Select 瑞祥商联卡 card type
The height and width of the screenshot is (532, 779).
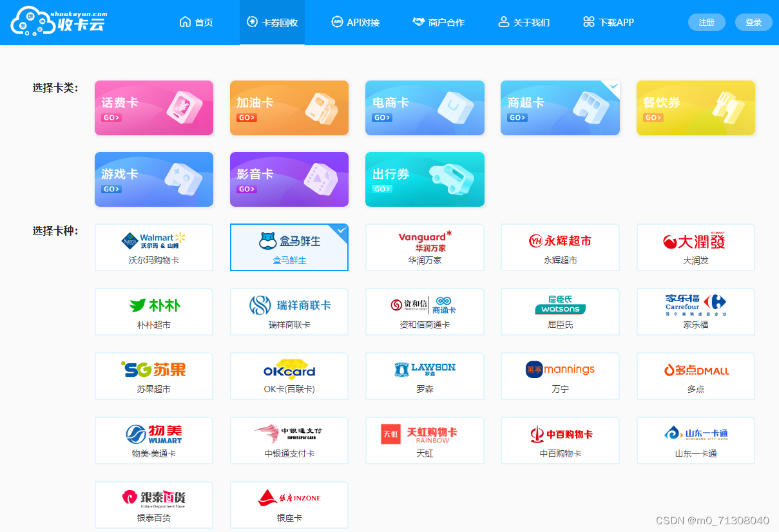[289, 312]
